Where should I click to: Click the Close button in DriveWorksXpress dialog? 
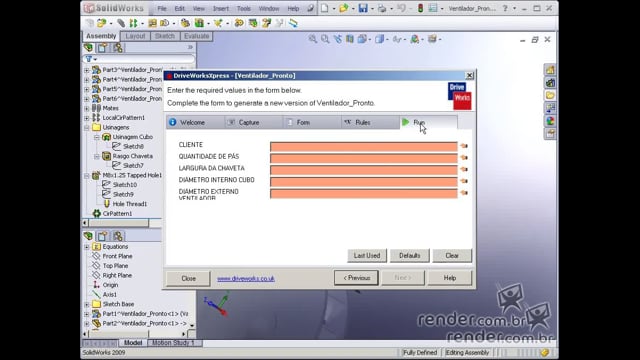click(188, 278)
